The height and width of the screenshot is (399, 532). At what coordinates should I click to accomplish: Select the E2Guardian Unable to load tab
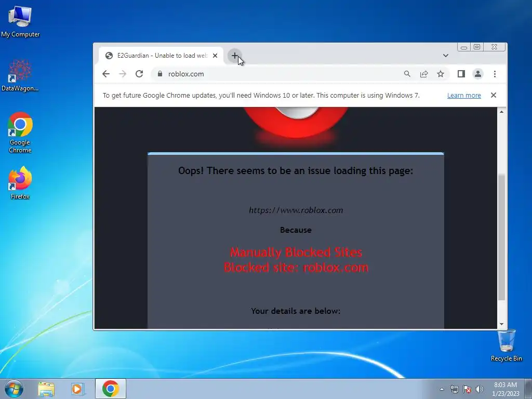pos(161,56)
